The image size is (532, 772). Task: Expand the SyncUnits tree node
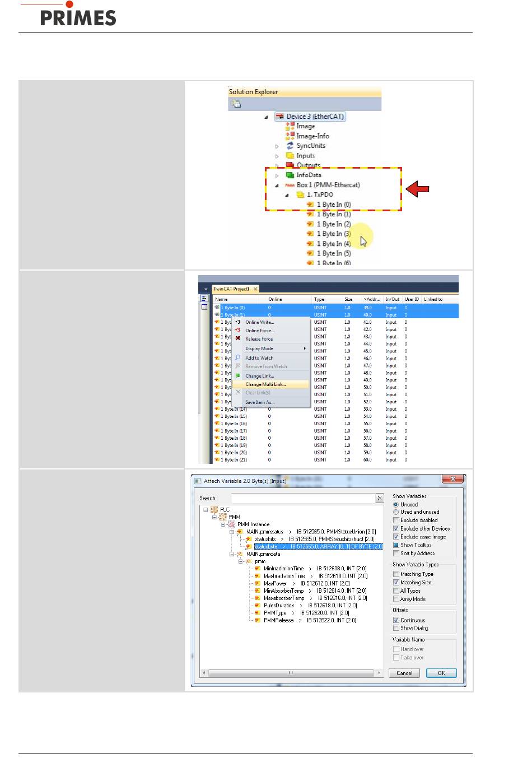coord(277,146)
